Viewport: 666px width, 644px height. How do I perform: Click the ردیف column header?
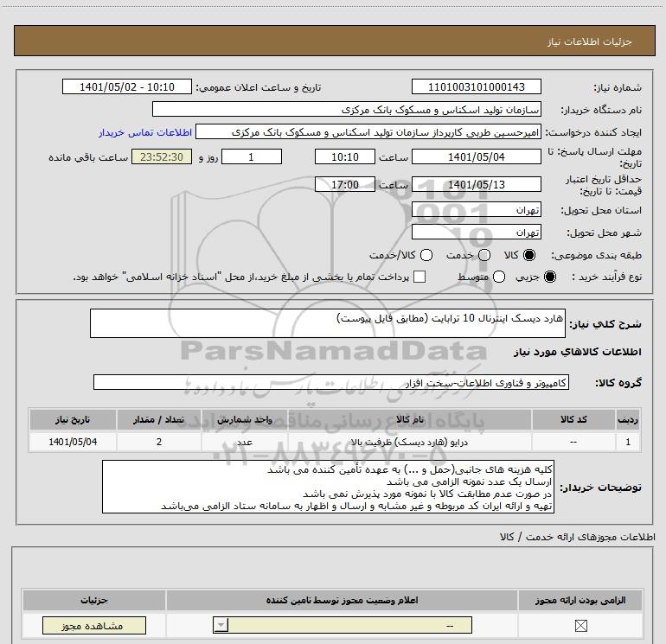pyautogui.click(x=628, y=419)
